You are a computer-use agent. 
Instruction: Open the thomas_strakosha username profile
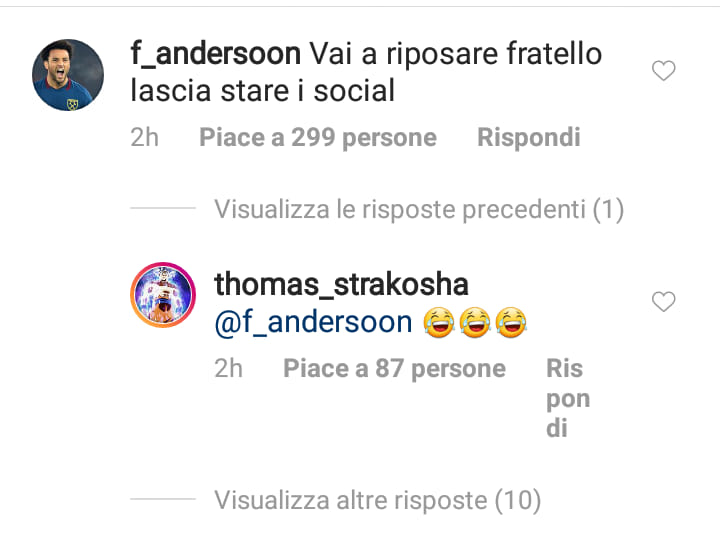(x=341, y=284)
